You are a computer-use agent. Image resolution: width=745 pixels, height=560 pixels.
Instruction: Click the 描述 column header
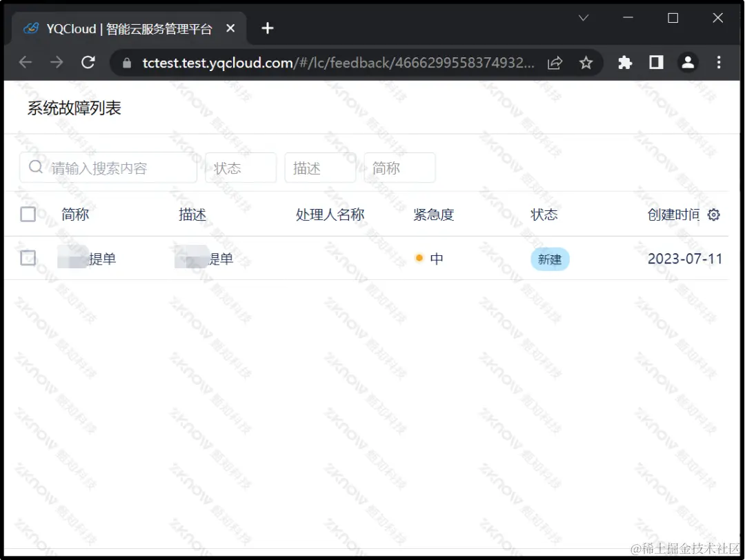coord(192,214)
